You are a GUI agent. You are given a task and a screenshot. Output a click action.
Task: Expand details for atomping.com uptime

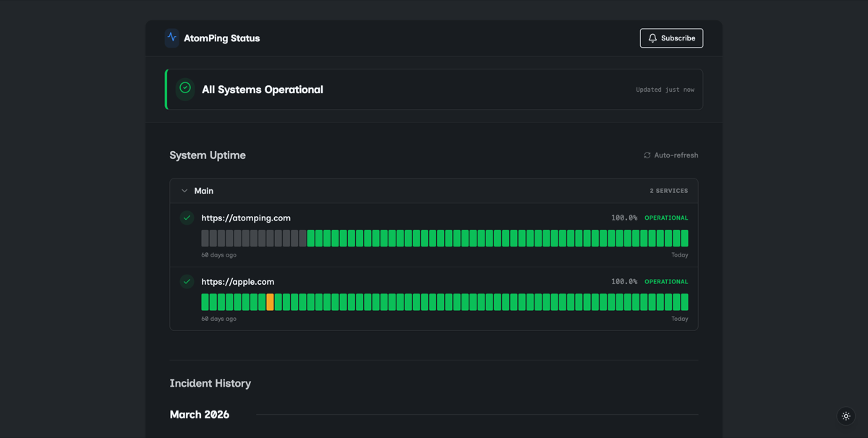[246, 218]
